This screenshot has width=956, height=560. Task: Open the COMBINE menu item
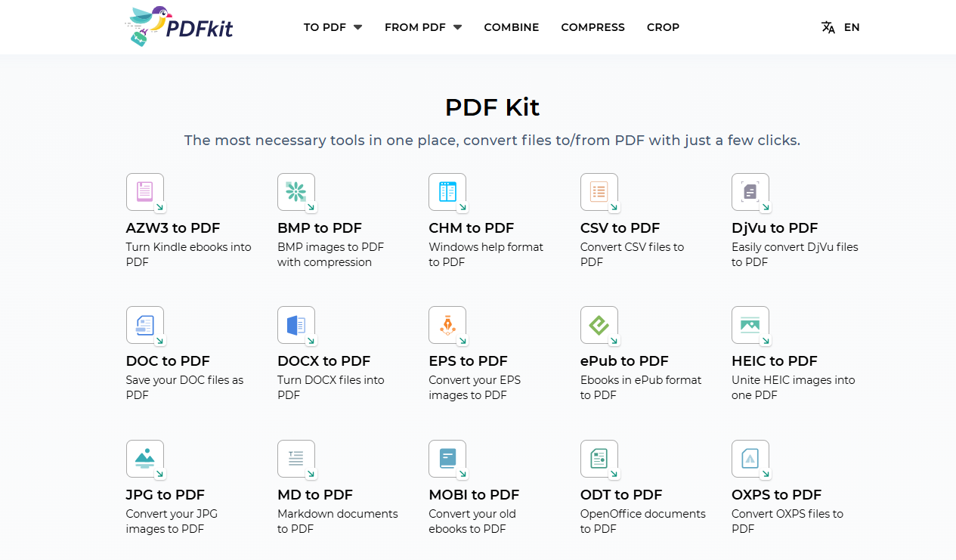(511, 27)
